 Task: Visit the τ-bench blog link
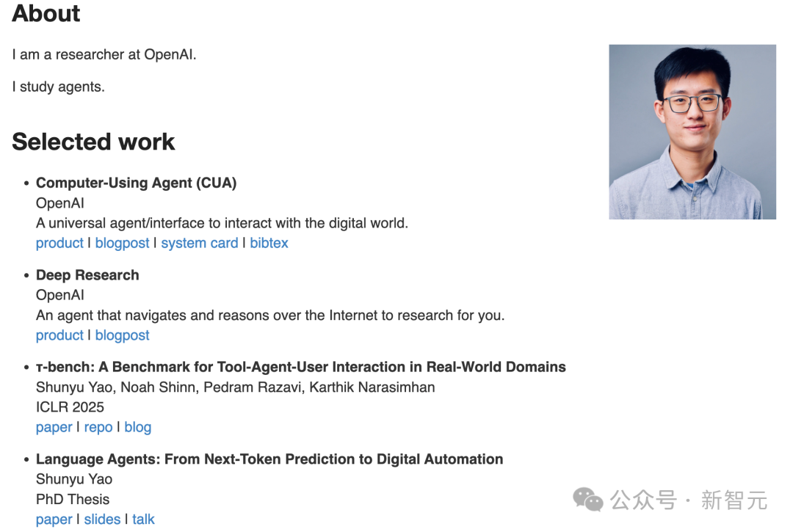pyautogui.click(x=137, y=427)
